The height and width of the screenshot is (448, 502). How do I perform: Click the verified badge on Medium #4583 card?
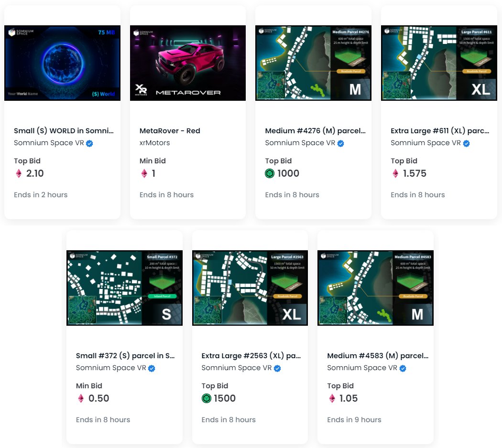403,368
